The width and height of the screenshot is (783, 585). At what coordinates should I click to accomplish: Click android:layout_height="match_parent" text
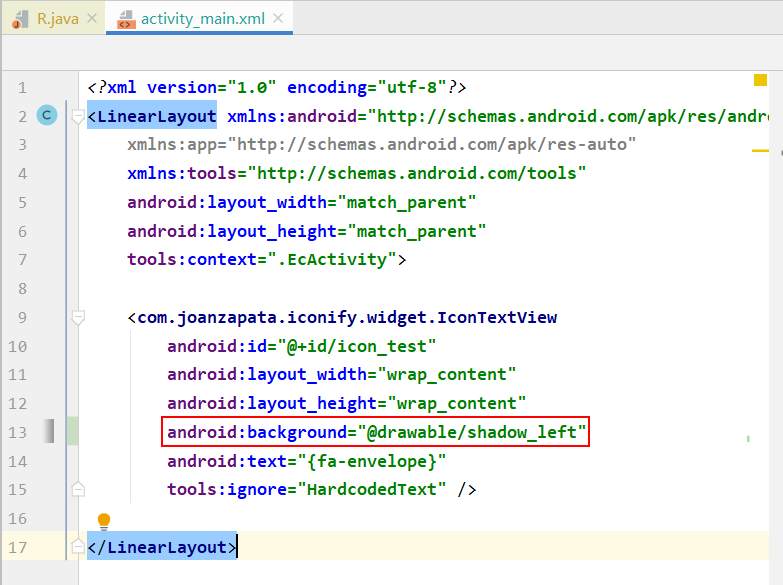(306, 231)
